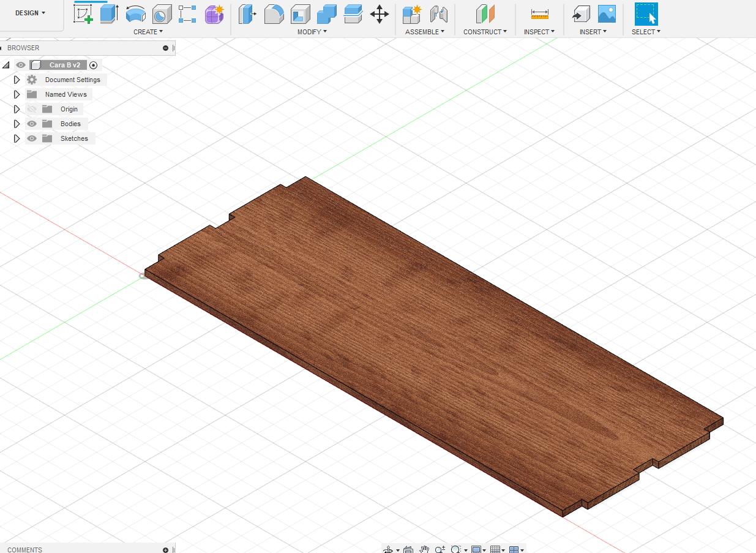Activate the Move/Copy arrows tool
This screenshot has width=756, height=553.
coord(380,13)
